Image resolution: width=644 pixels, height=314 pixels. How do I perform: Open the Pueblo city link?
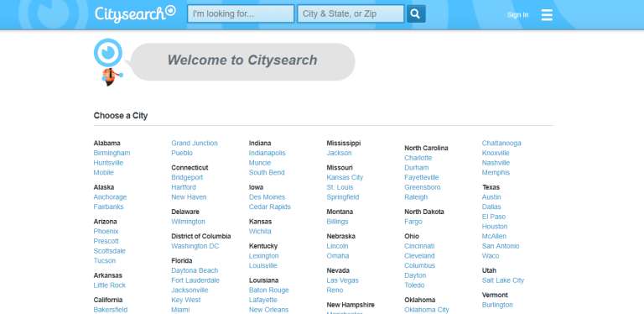(x=182, y=153)
